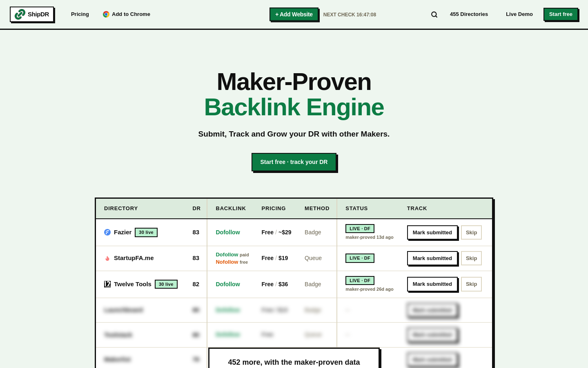
Task: Click the 30 live badge beside Fazier
Action: point(146,232)
